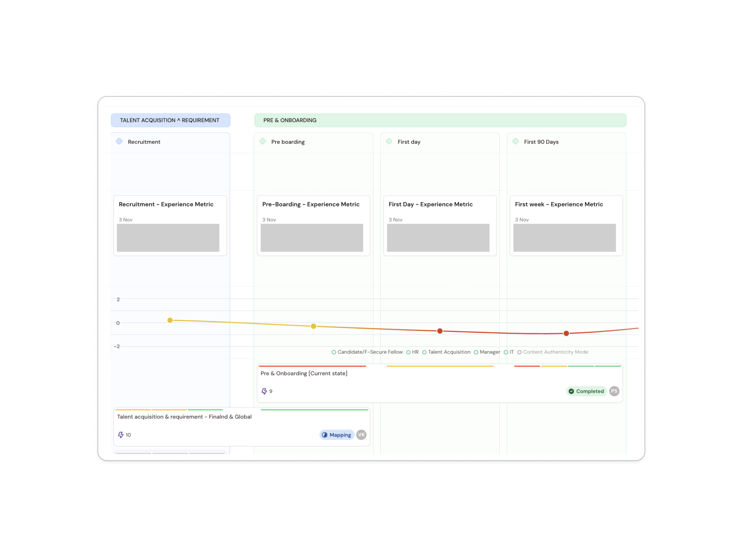This screenshot has width=743, height=560.
Task: Open the Pre & Onboarding [Current state] card
Action: [x=440, y=383]
